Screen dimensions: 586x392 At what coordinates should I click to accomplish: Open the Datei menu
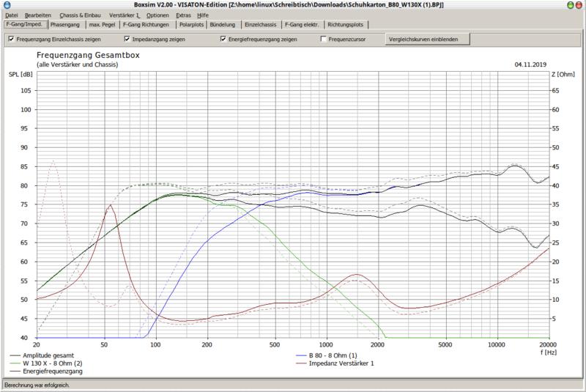(x=12, y=15)
